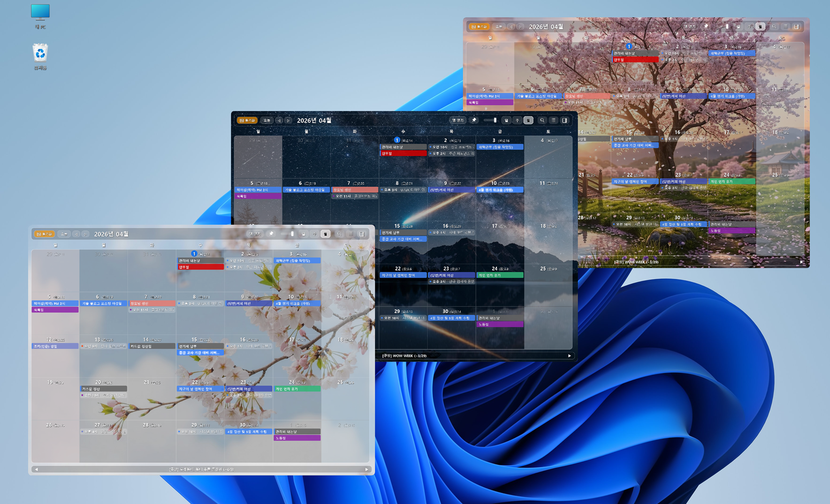
Task: Switch white-blossom calendar to 월 month view
Action: pyautogui.click(x=326, y=234)
